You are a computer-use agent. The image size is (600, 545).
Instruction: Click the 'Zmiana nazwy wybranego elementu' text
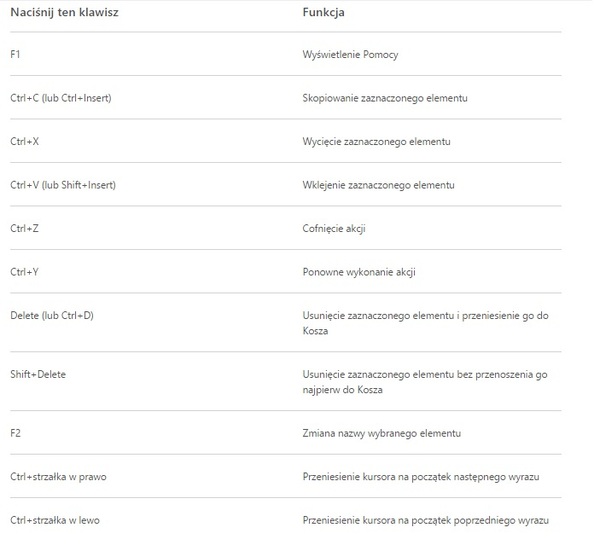(382, 433)
